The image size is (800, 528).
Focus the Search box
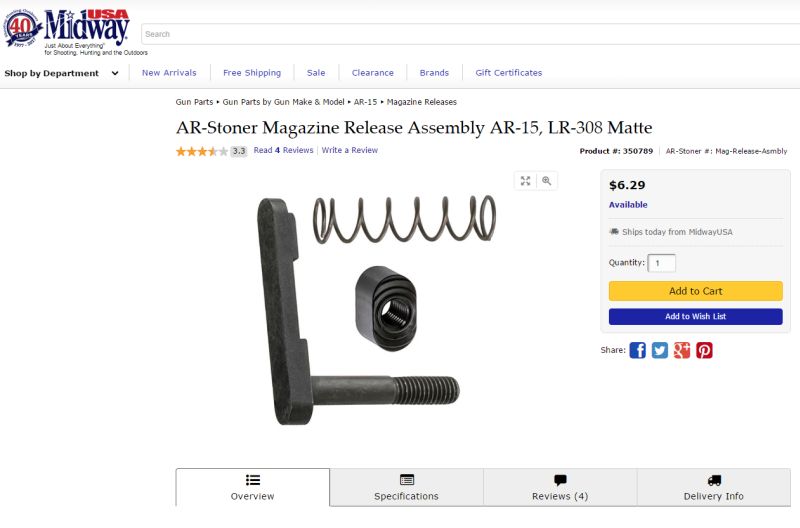470,34
